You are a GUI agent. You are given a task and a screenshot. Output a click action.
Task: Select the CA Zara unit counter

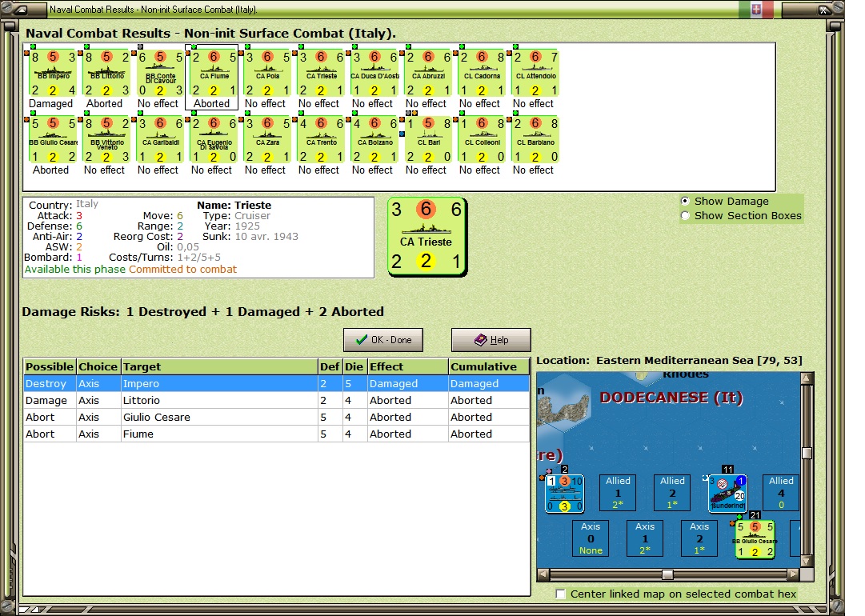267,139
